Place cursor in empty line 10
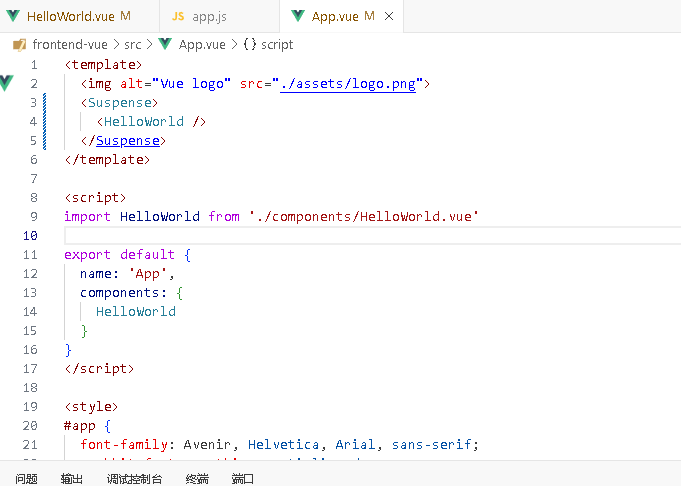This screenshot has height=486, width=681. (x=373, y=235)
